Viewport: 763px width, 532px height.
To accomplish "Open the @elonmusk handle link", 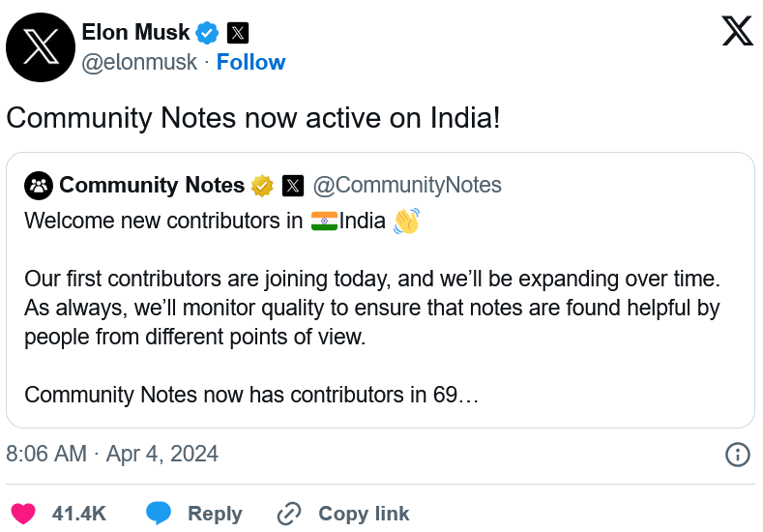I will click(139, 62).
